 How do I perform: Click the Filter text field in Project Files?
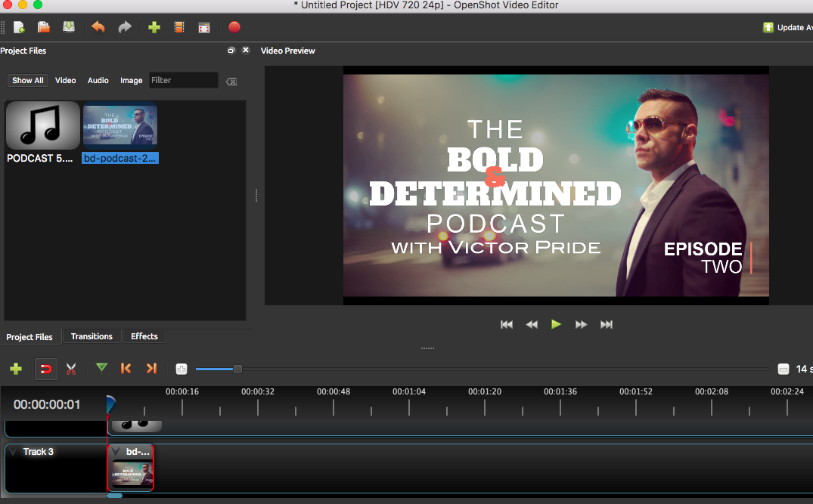(x=183, y=80)
